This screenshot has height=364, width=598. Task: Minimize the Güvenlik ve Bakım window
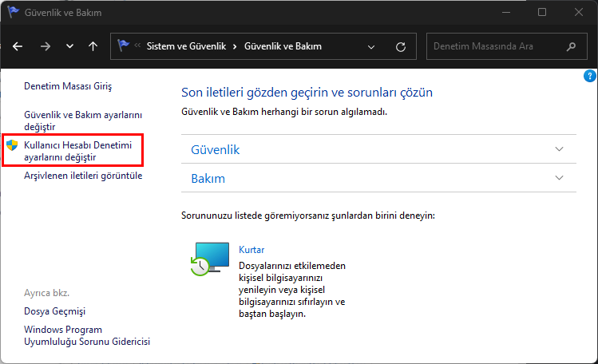point(506,12)
